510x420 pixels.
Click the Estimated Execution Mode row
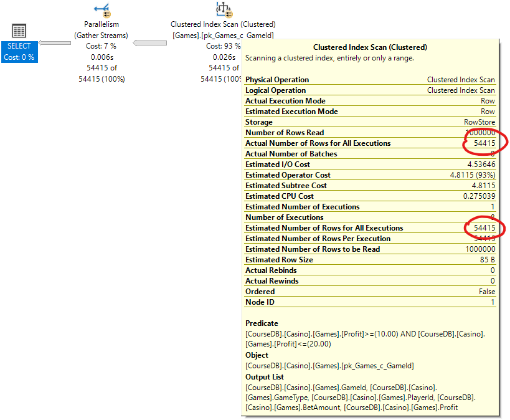coord(370,112)
